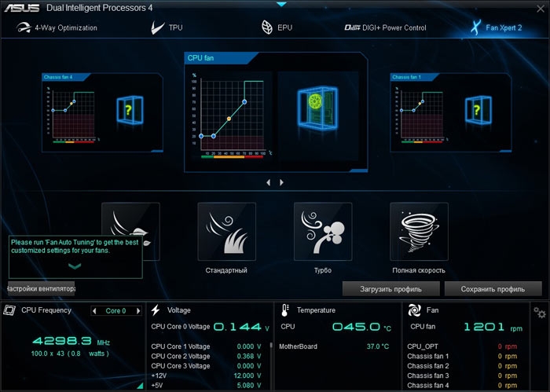
Task: Click the green corner triangle in CPU Frequency panel
Action: 141,386
